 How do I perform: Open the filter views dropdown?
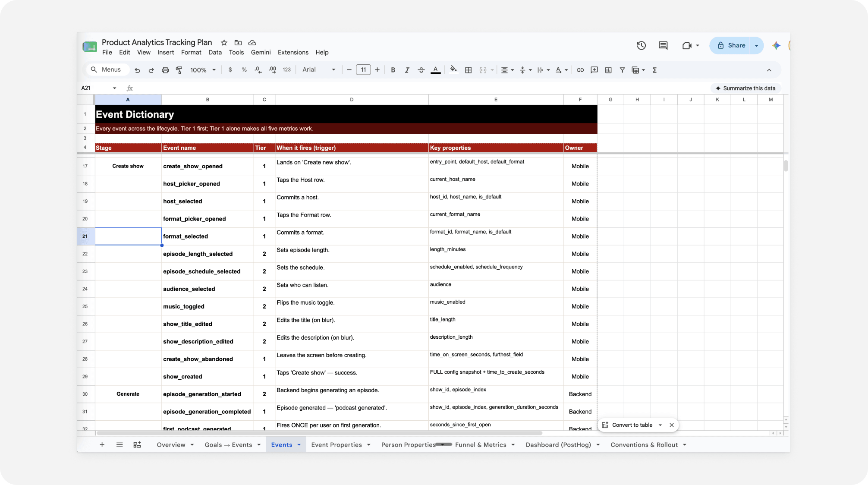638,70
